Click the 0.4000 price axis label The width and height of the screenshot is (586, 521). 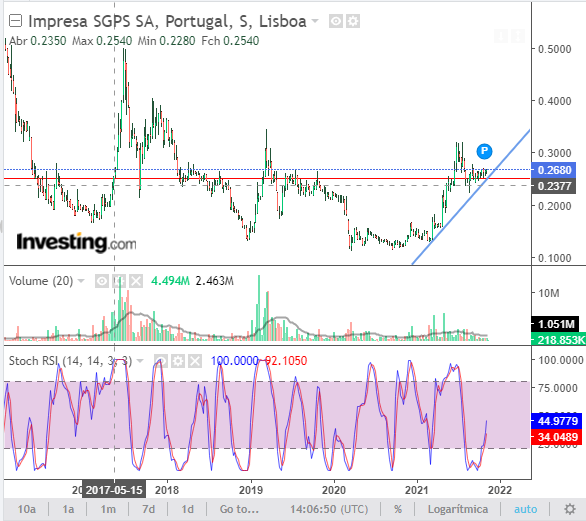pos(555,101)
